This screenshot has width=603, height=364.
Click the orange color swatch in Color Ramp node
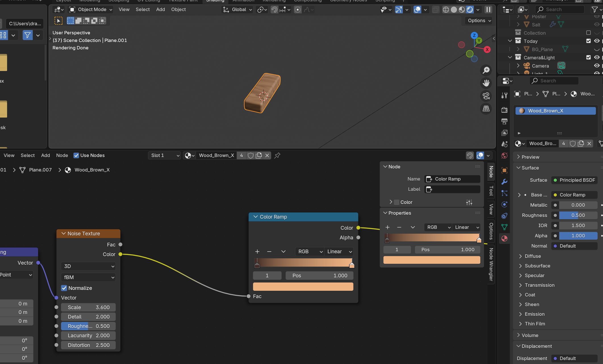303,286
